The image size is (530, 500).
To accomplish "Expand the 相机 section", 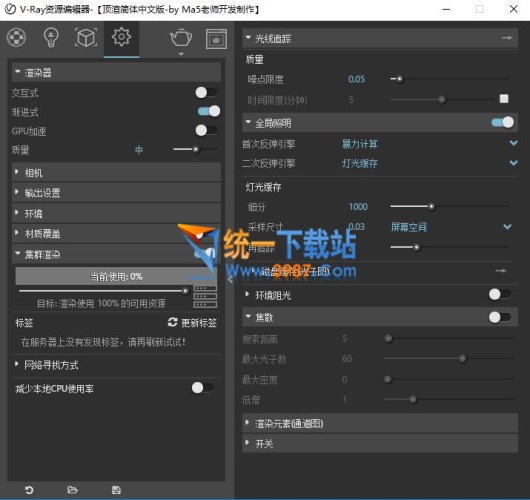I will tap(116, 173).
